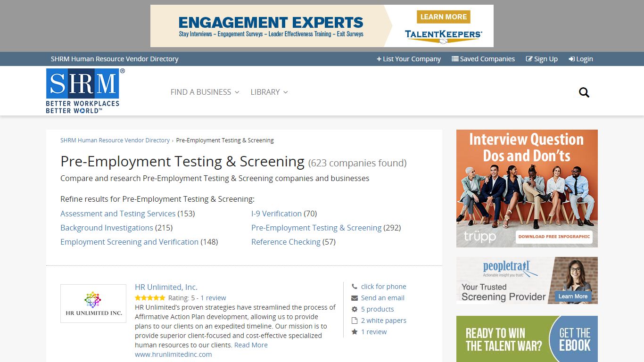
Task: Click Read More for HR Unlimited
Action: pyautogui.click(x=251, y=345)
